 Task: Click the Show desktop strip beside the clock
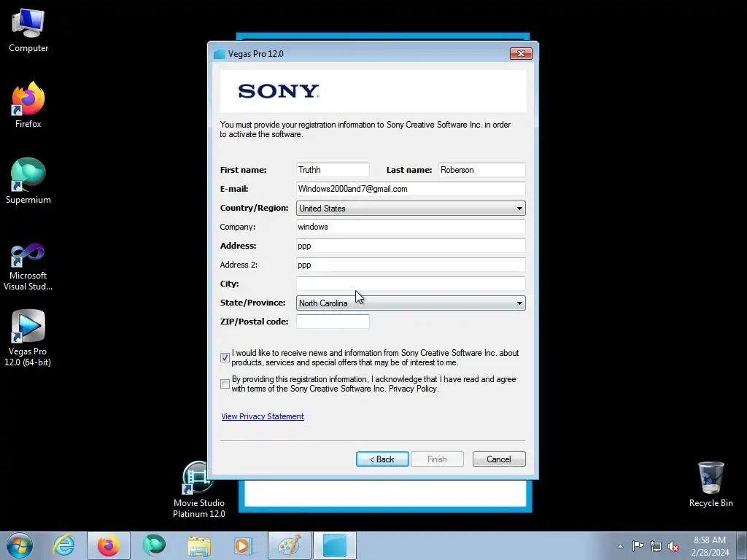coord(742,545)
